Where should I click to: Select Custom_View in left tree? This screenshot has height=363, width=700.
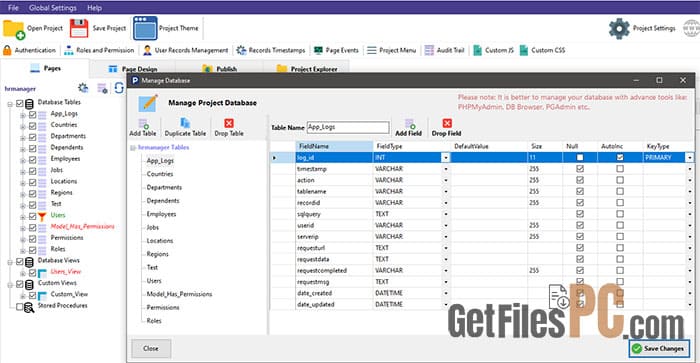coord(69,294)
